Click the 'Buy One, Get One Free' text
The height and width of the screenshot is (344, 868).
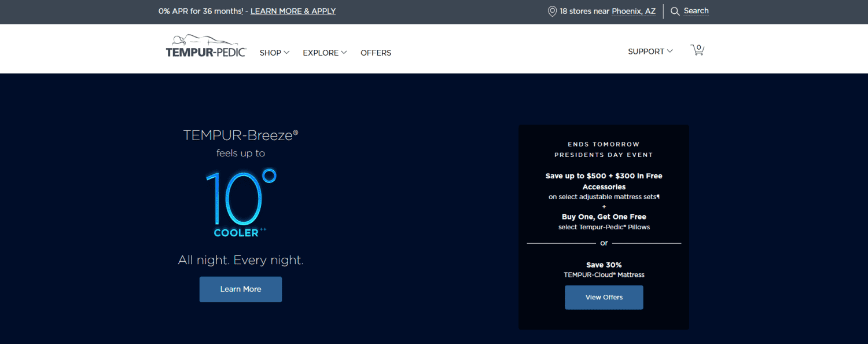[x=604, y=217]
